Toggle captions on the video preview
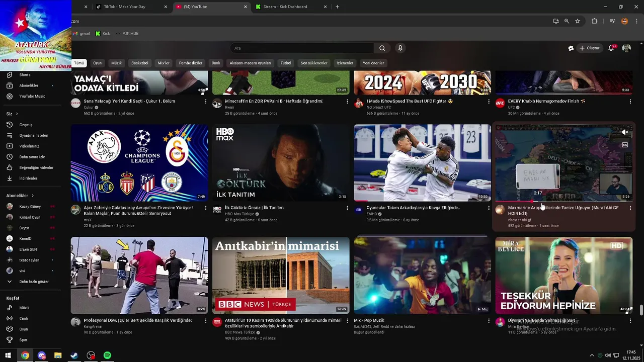This screenshot has width=644, height=362. click(x=625, y=145)
